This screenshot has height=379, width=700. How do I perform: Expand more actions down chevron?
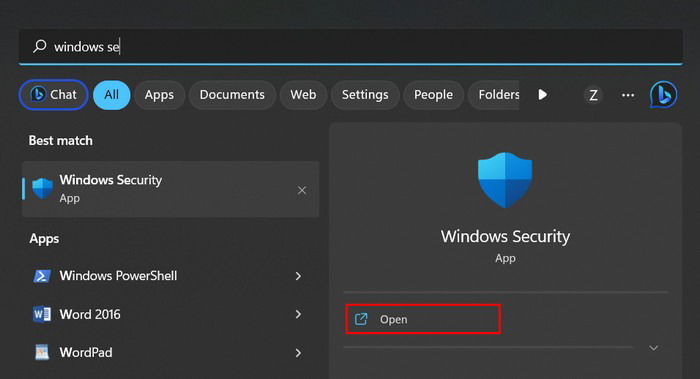[654, 348]
